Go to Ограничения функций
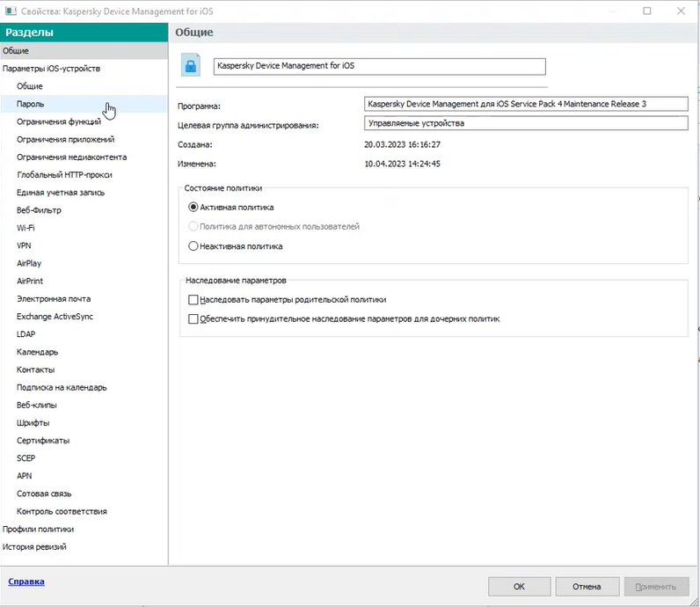Viewport: 700px width, 607px height. [84, 121]
